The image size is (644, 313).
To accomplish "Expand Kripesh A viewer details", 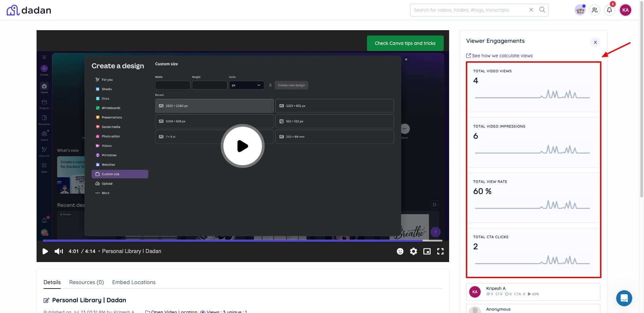I will pyautogui.click(x=533, y=292).
